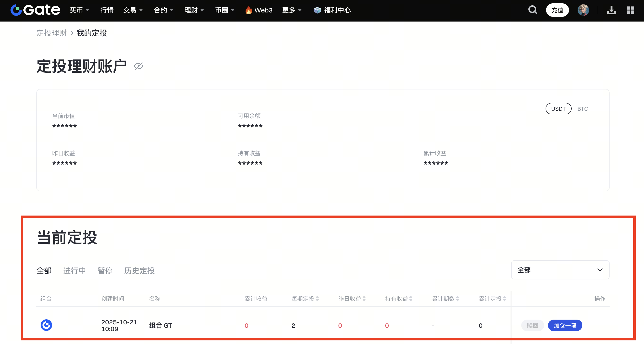This screenshot has height=344, width=644.
Task: Sort by 每期定投 column arrows
Action: click(317, 299)
